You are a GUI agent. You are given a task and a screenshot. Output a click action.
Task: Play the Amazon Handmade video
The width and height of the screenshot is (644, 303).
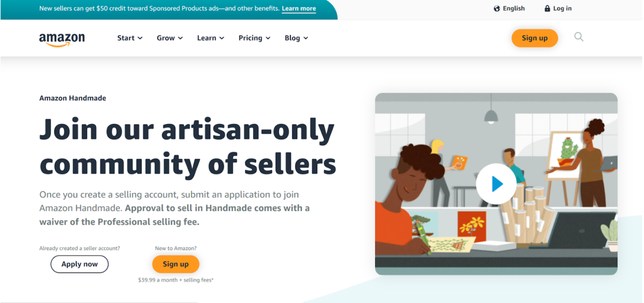point(496,184)
